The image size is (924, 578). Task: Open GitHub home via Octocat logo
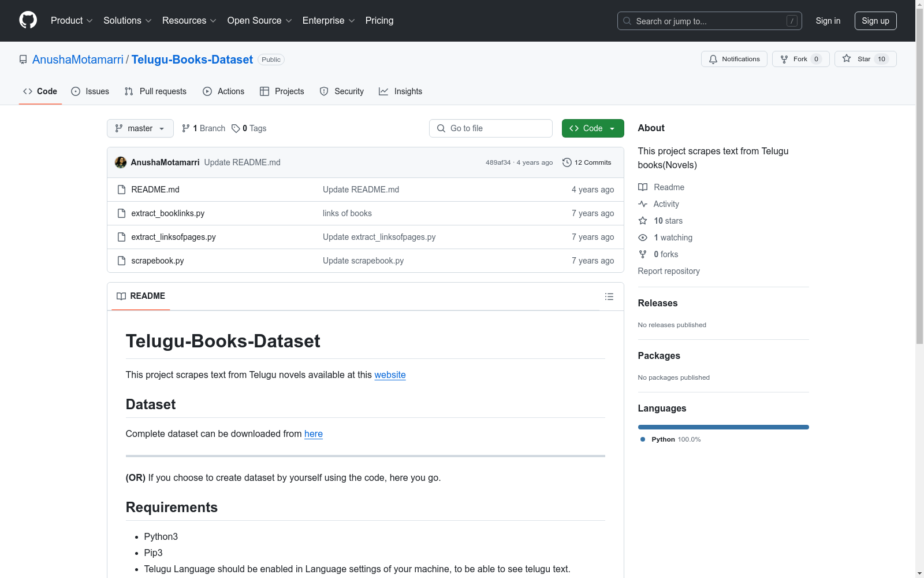28,20
